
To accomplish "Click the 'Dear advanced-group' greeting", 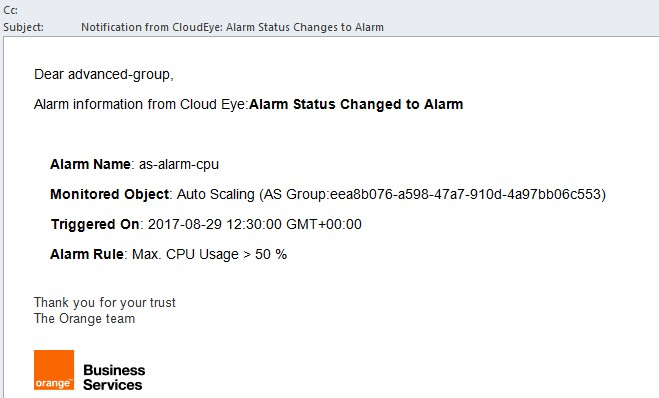I will tap(104, 74).
